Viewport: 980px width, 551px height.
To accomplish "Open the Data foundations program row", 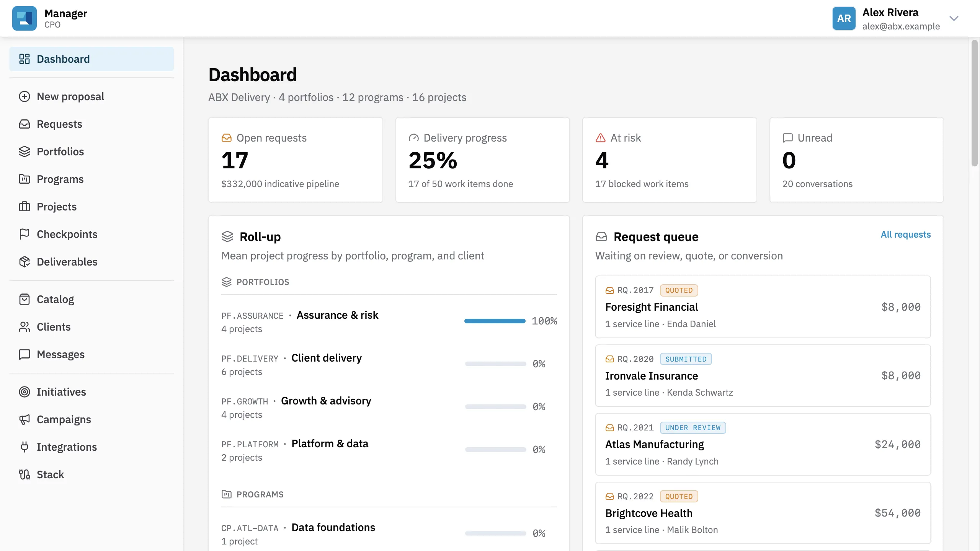I will coord(389,534).
